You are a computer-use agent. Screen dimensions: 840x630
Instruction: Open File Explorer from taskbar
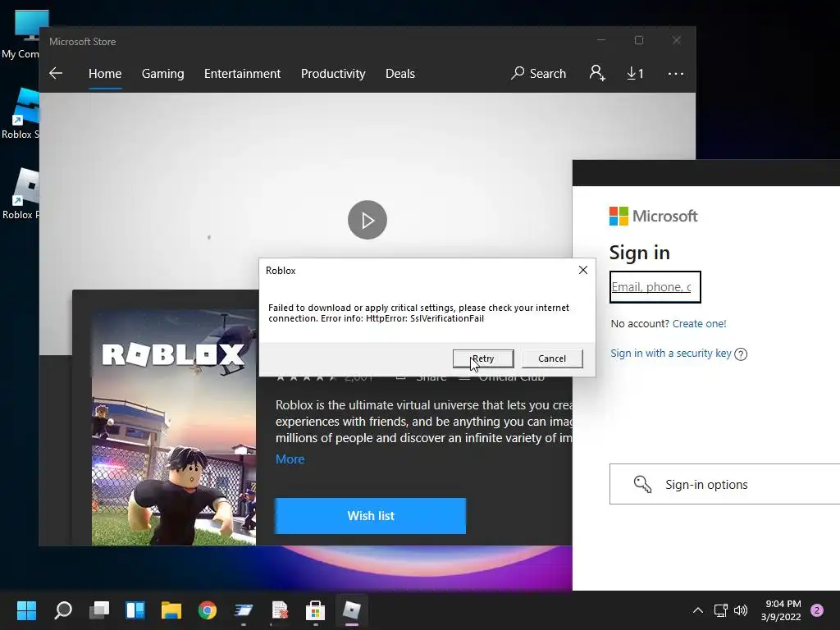click(x=171, y=609)
